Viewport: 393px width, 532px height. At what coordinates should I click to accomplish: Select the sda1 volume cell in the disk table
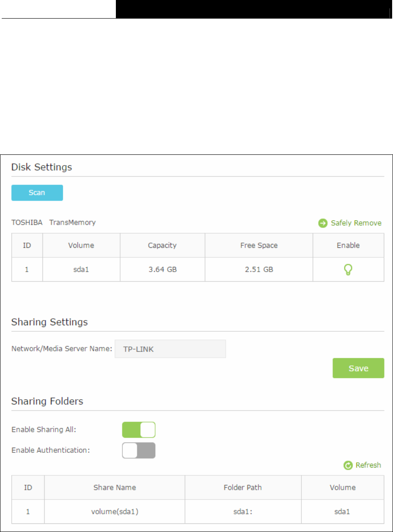point(81,269)
